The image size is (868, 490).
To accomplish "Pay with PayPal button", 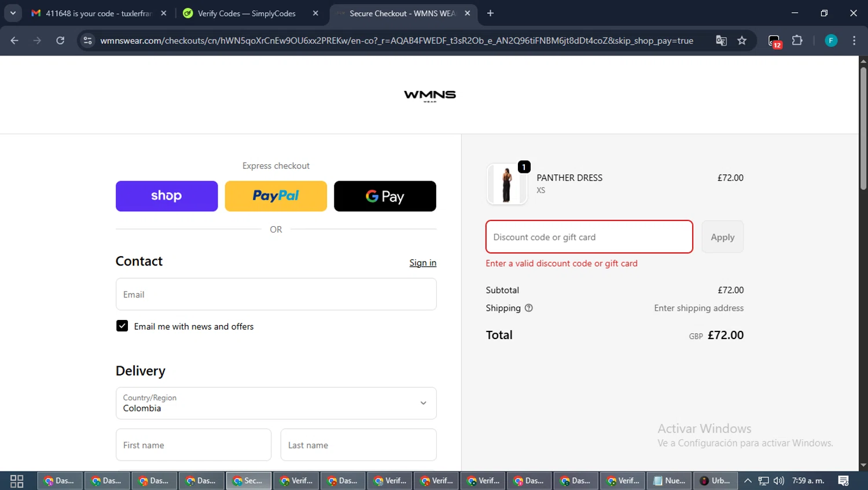I will [x=276, y=196].
